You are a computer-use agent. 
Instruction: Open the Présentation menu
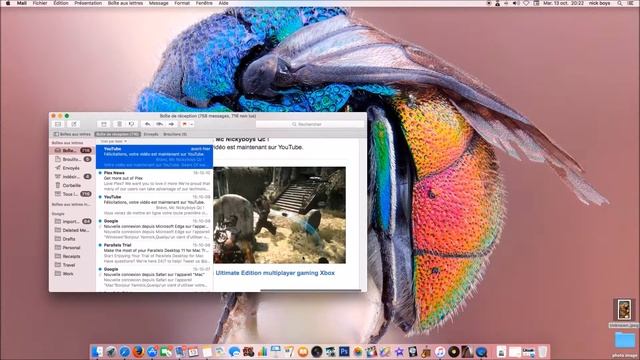click(88, 3)
